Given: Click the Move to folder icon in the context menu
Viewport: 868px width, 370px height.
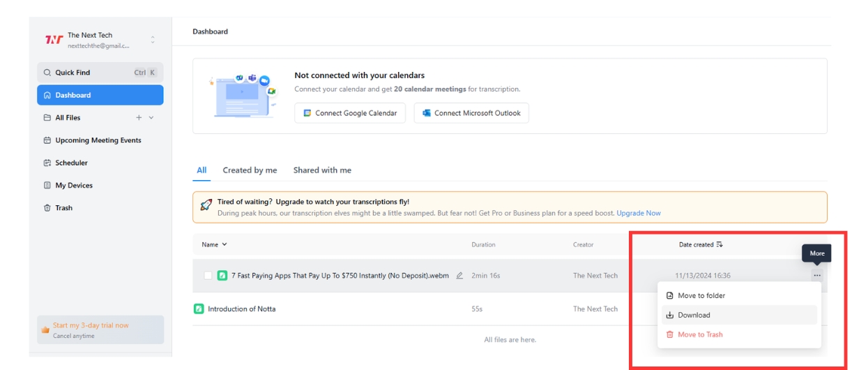Looking at the screenshot, I should point(670,296).
